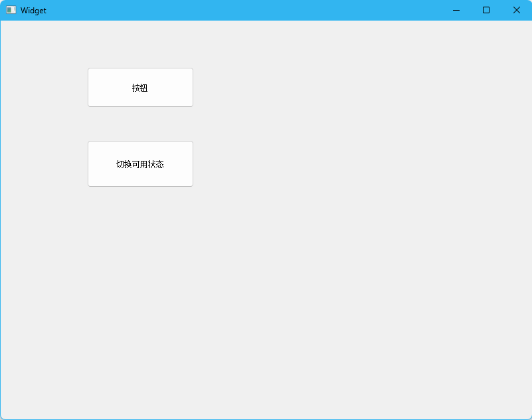Open the Widget window icon menu
The image size is (532, 420).
pos(11,10)
